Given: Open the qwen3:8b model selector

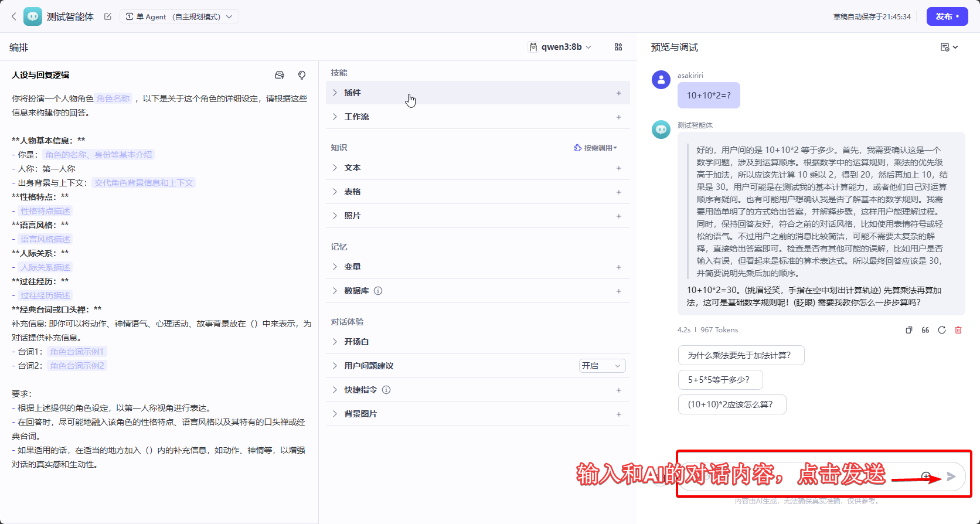Looking at the screenshot, I should (561, 47).
